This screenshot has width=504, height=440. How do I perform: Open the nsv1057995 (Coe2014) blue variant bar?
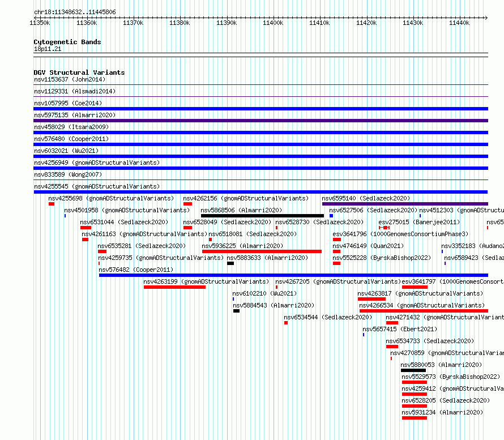point(260,109)
